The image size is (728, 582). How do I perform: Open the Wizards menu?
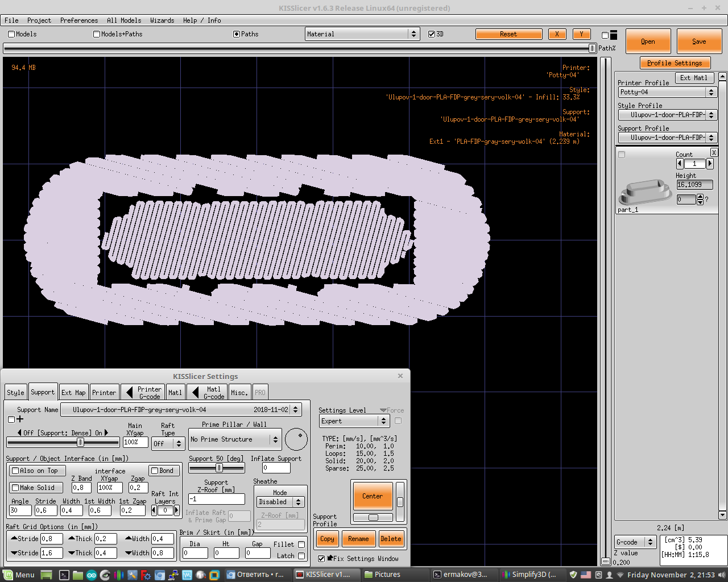point(162,20)
